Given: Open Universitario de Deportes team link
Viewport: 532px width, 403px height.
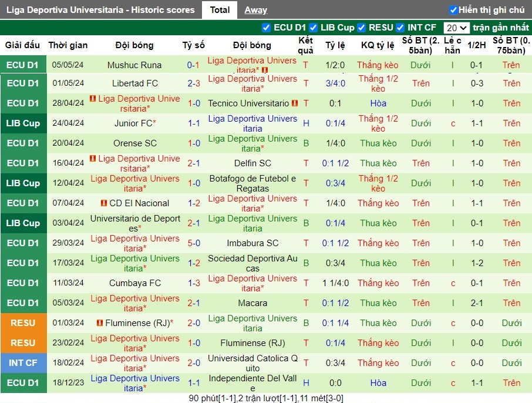Looking at the screenshot, I should coord(135,223).
